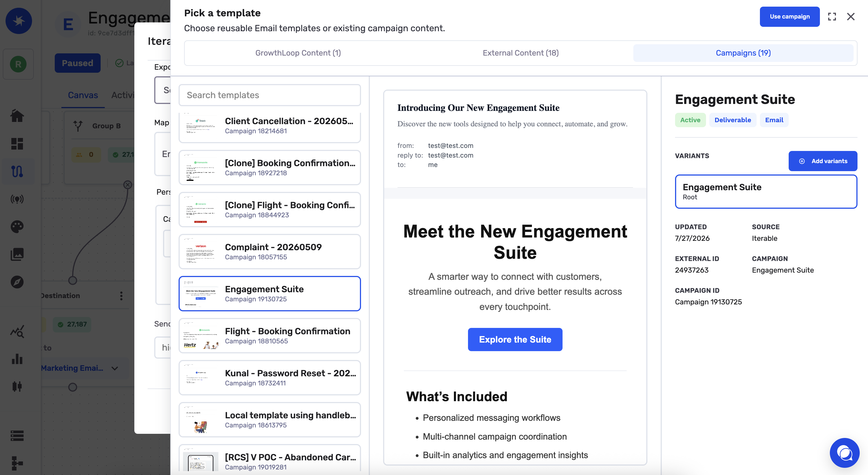Screen dimensions: 868x475
Task: Click the Deliverable badge
Action: pos(733,120)
